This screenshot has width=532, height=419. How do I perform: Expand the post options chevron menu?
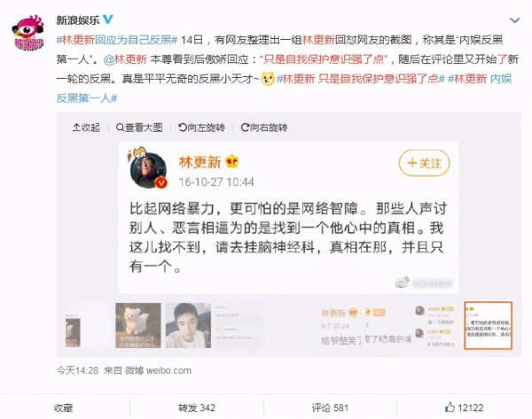[x=514, y=20]
